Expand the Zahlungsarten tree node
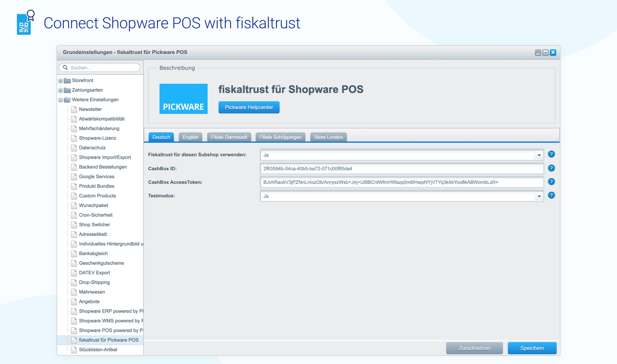The width and height of the screenshot is (617, 364). tap(60, 90)
